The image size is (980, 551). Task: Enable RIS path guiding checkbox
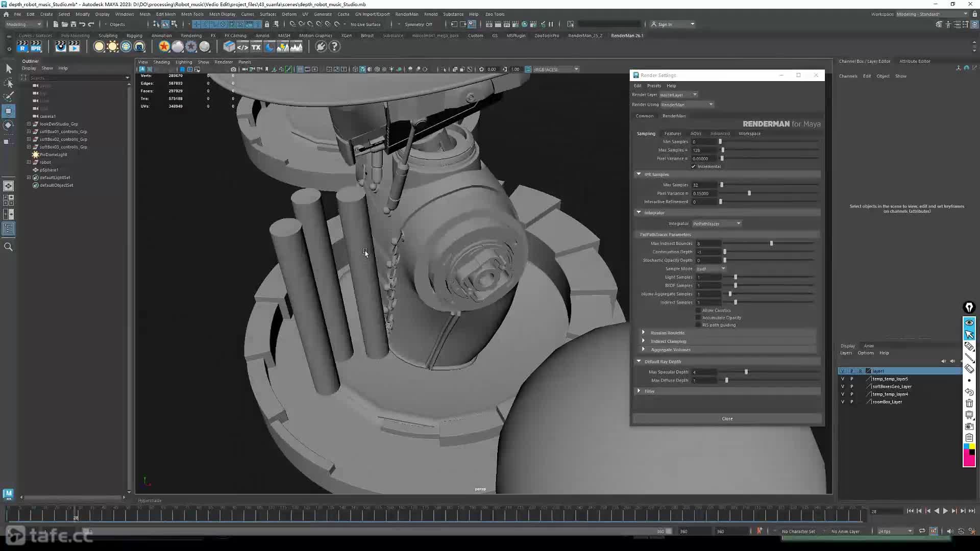[x=698, y=325]
